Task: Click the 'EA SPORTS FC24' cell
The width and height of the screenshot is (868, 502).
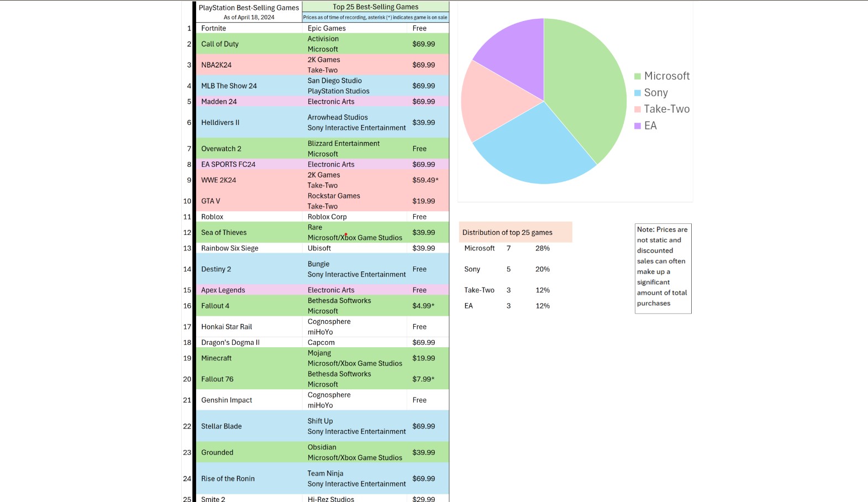Action: pyautogui.click(x=249, y=164)
